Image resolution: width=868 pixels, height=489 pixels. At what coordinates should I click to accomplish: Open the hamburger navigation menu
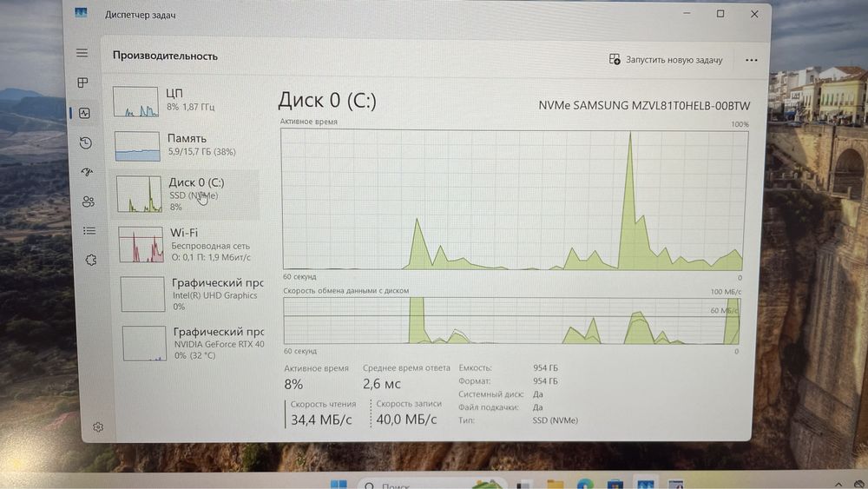coord(82,53)
